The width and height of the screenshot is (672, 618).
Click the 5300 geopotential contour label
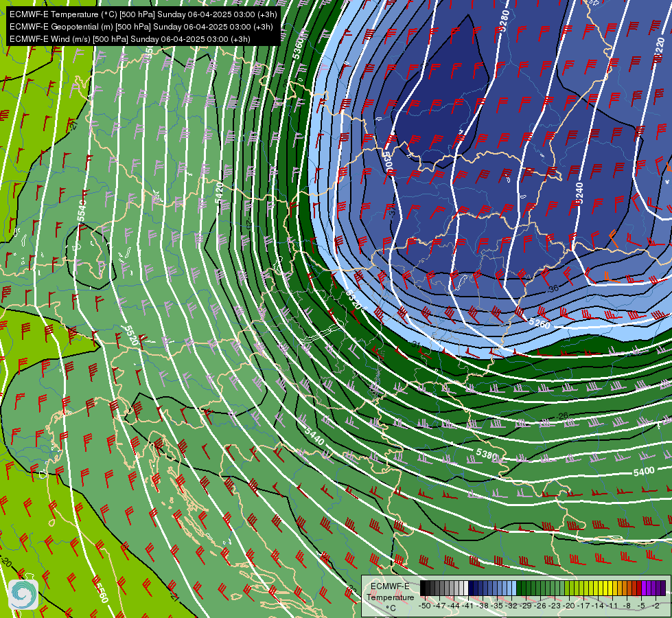click(387, 162)
